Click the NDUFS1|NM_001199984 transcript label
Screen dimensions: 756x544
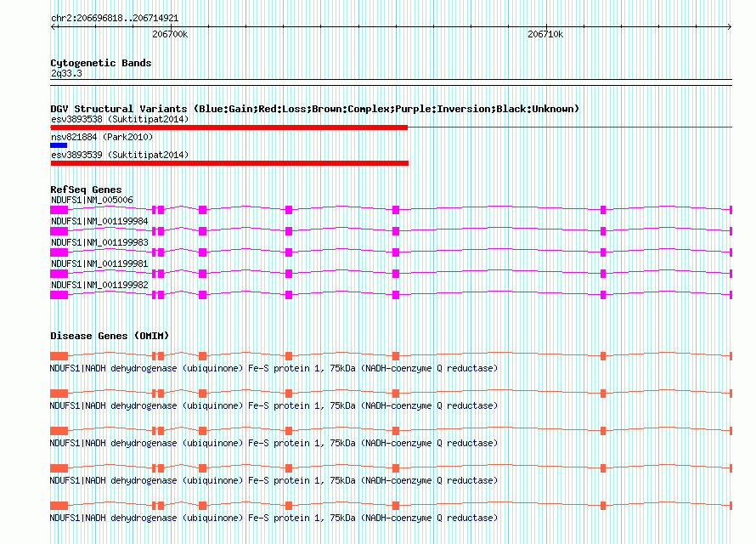99,221
